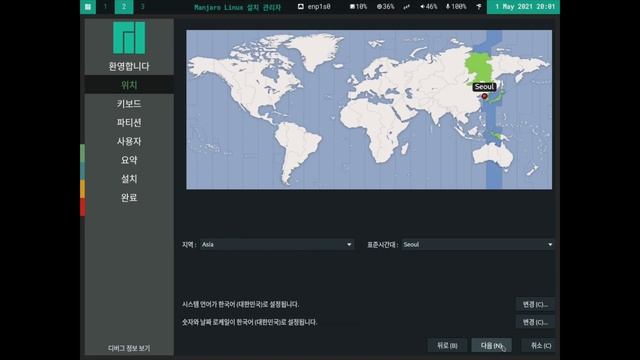
Task: Click the 다음 (N) next button
Action: pyautogui.click(x=491, y=345)
